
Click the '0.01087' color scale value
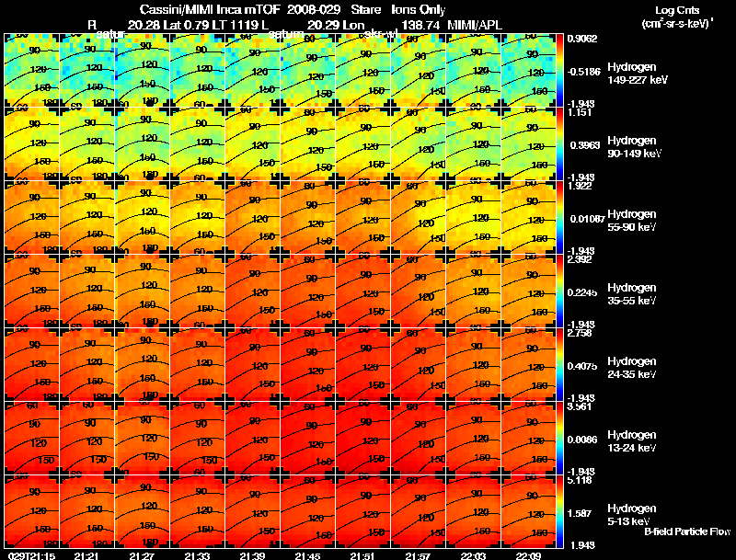(x=587, y=219)
